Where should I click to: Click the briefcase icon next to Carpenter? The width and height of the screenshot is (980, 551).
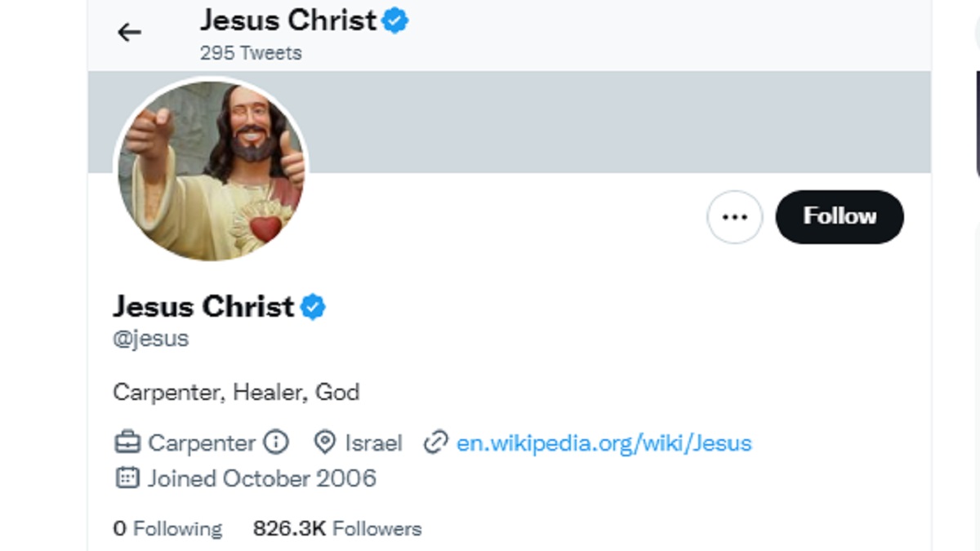pos(127,443)
